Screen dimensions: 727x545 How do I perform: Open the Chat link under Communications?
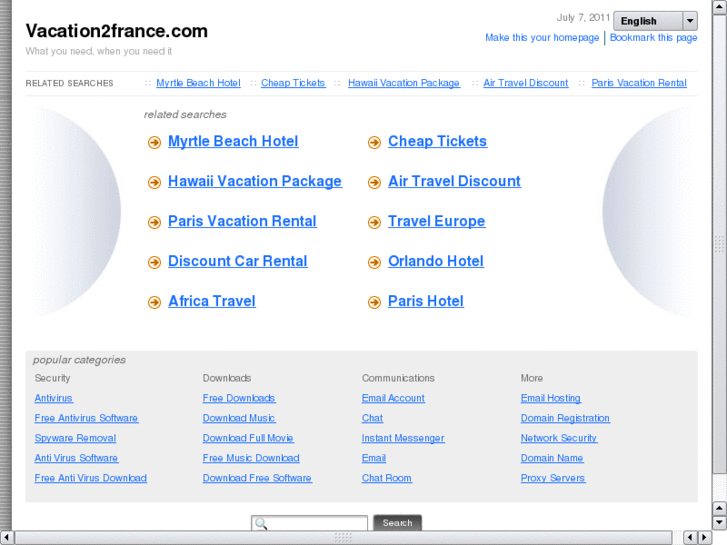372,418
